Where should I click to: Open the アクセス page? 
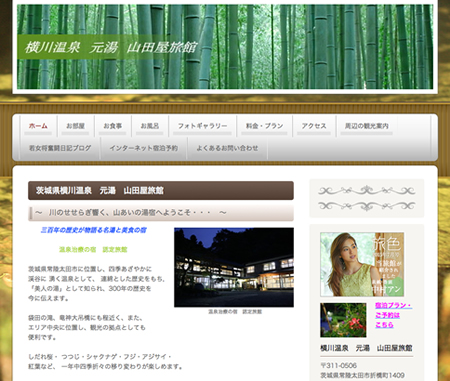click(x=314, y=126)
